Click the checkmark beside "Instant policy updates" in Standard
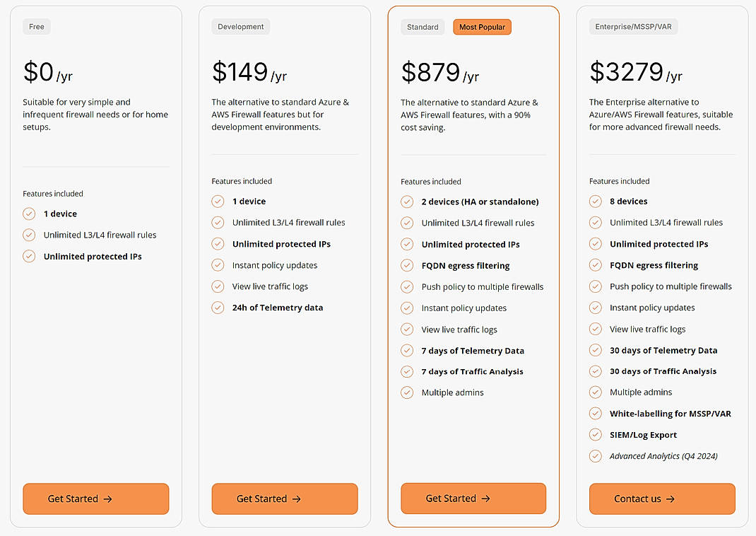 [407, 308]
